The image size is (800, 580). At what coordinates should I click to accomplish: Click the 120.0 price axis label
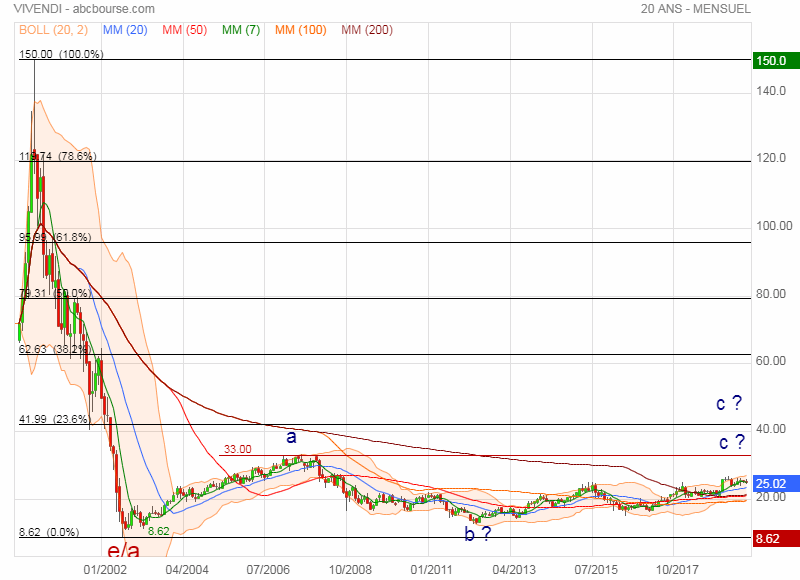point(771,158)
